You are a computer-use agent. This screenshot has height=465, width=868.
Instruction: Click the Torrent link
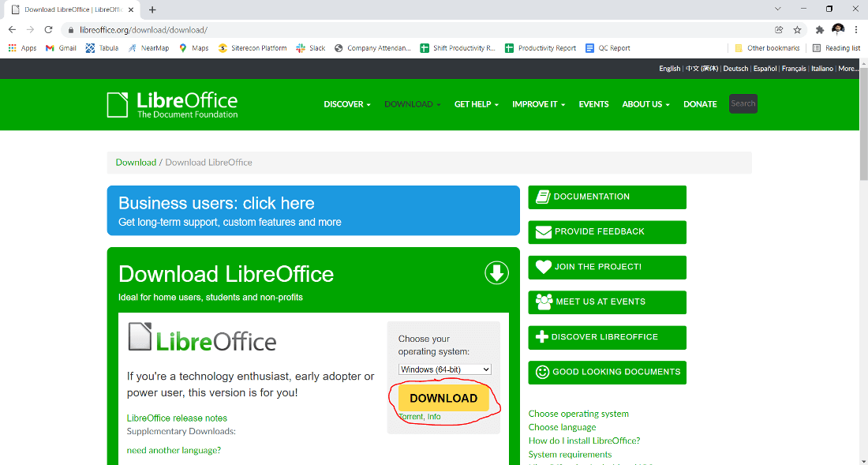click(x=411, y=417)
